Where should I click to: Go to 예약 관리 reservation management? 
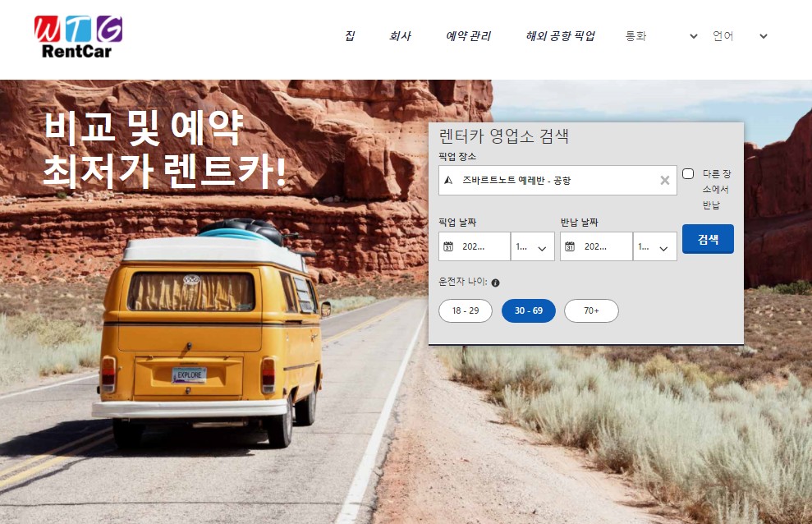point(468,36)
